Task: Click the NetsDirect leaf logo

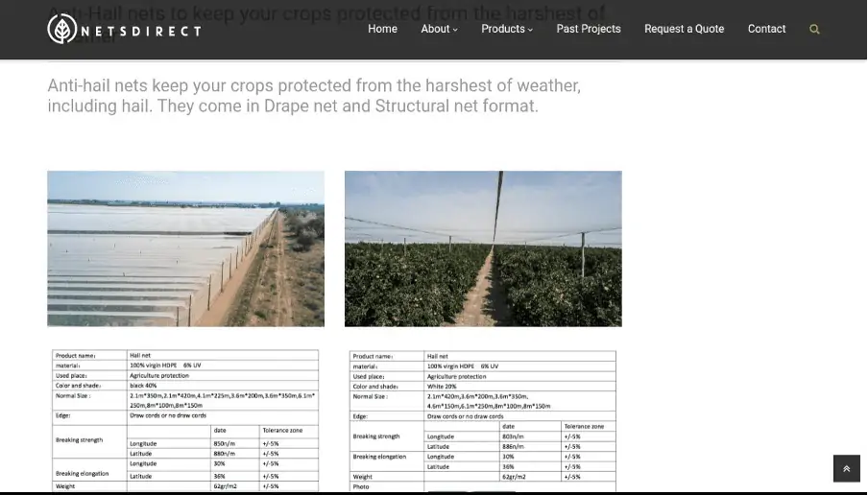Action: point(62,29)
